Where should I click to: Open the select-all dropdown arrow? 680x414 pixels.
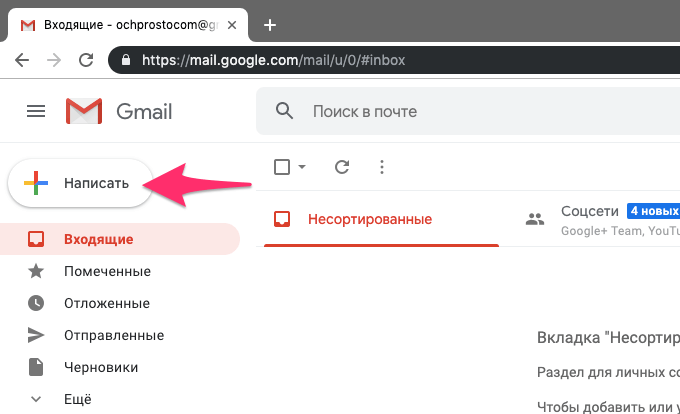coord(302,166)
